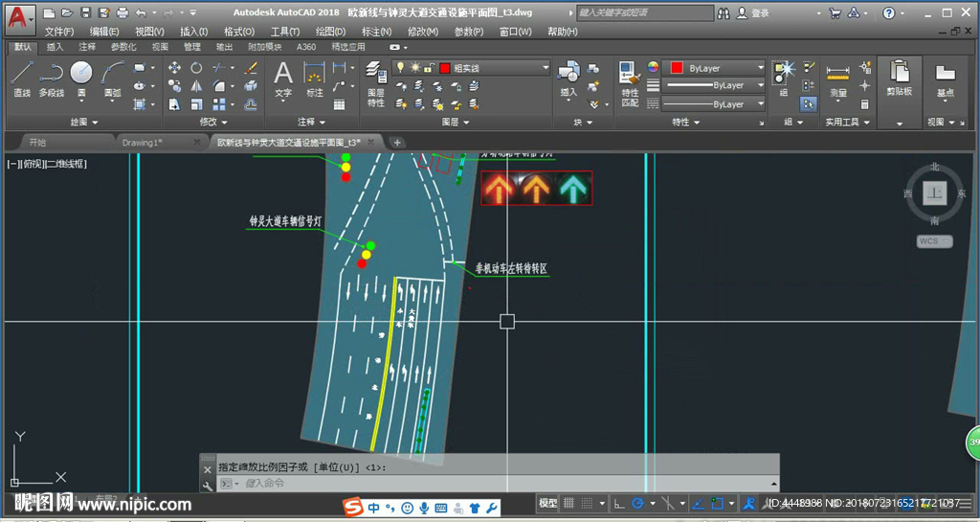This screenshot has height=522, width=980.
Task: Activate the Move tool in 修改 panel
Action: point(175,67)
